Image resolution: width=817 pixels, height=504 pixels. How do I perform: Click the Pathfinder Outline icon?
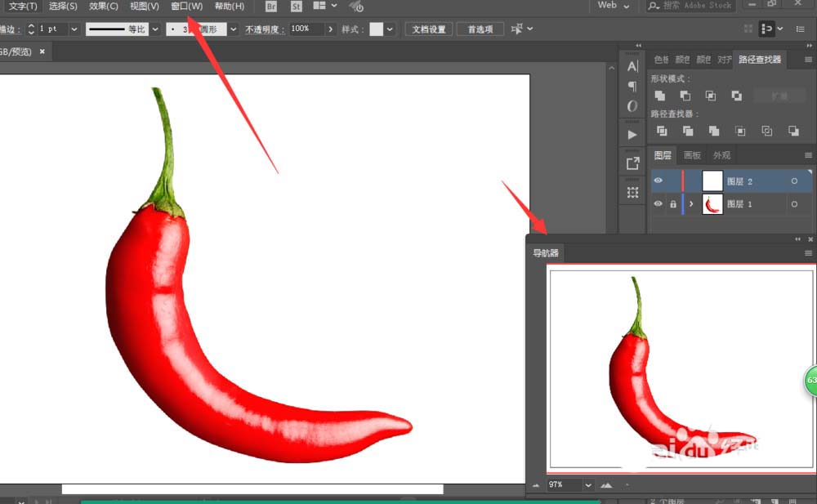coord(767,131)
